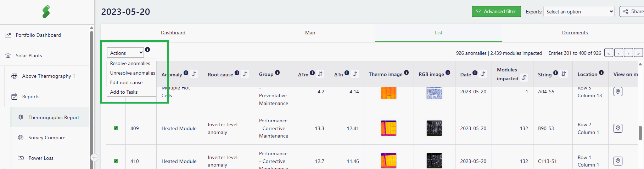This screenshot has width=644, height=169.
Task: Choose Resolve anomalies from the Actions menu
Action: [130, 63]
